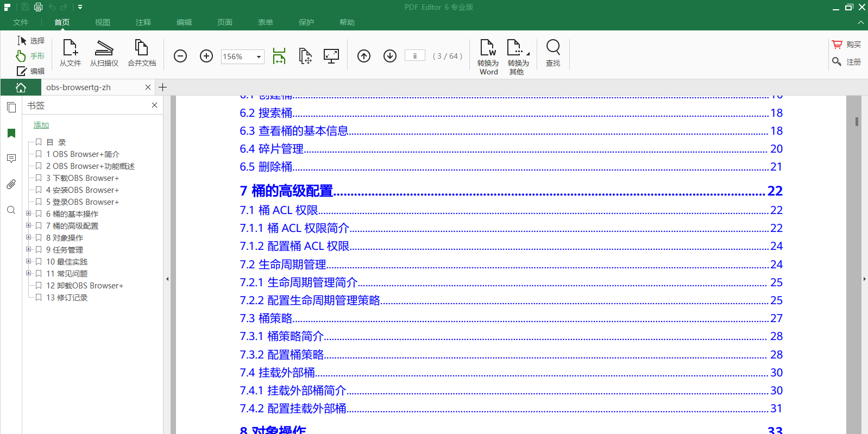Expand the right panel with the arrow handle
Viewport: 868px width, 434px height.
pyautogui.click(x=864, y=279)
